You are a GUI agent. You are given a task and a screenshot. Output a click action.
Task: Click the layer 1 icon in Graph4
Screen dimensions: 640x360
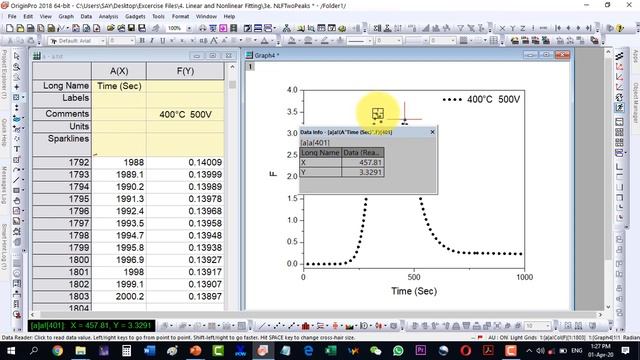pos(250,66)
